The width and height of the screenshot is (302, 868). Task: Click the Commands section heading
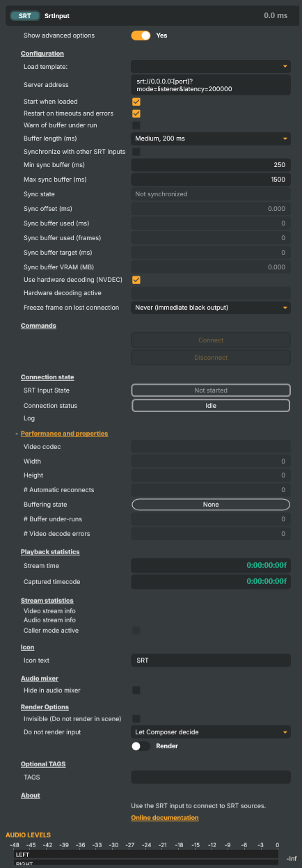(x=38, y=325)
